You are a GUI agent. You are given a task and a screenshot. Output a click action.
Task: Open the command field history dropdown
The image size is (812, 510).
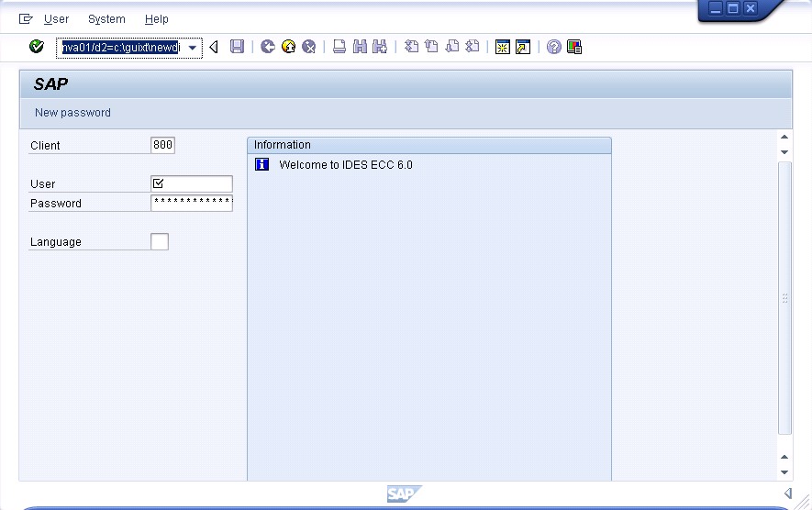pos(192,48)
